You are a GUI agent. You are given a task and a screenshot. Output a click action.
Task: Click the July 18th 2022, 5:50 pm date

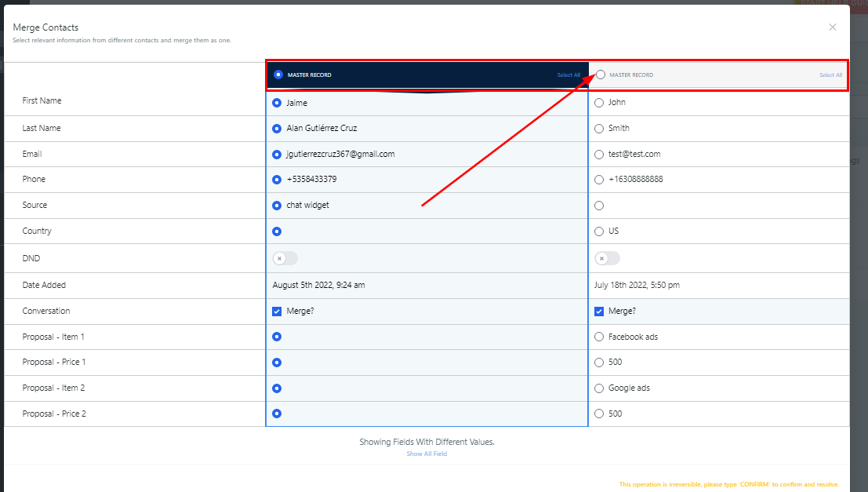click(637, 285)
